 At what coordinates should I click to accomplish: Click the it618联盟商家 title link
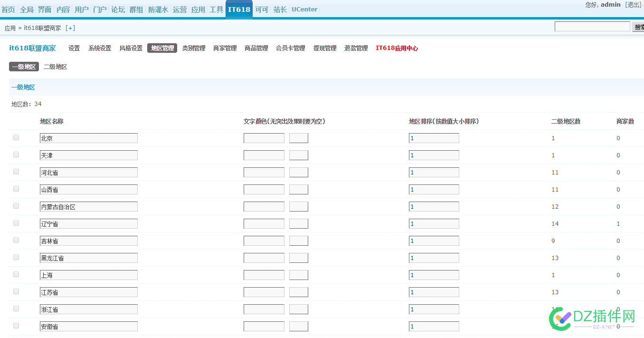[x=32, y=48]
